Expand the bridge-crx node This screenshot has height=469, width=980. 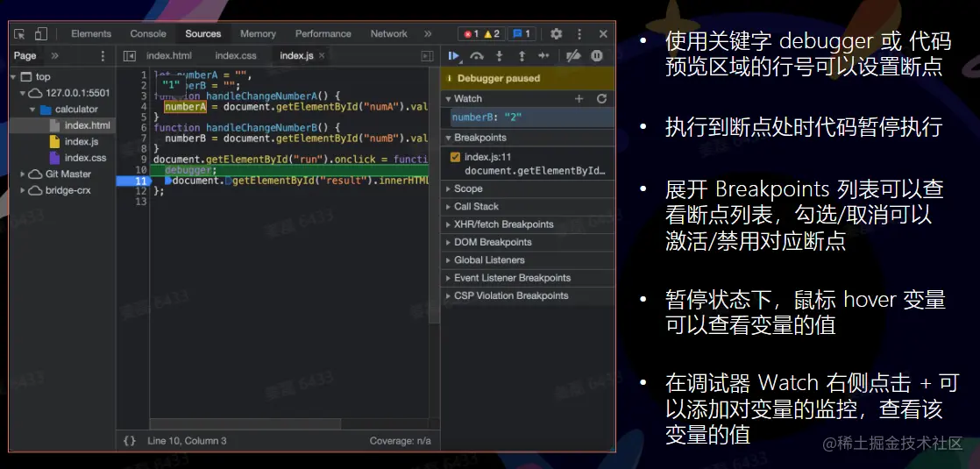[x=23, y=191]
